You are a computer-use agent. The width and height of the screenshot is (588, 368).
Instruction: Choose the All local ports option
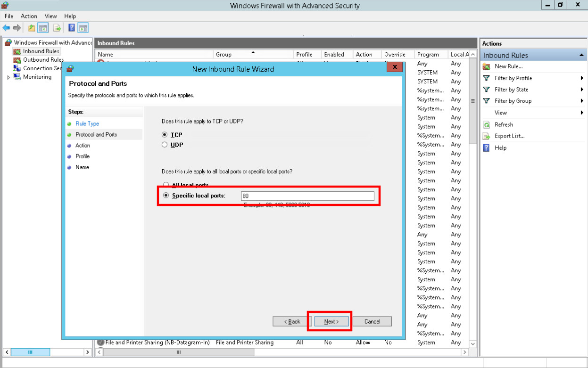coord(166,185)
